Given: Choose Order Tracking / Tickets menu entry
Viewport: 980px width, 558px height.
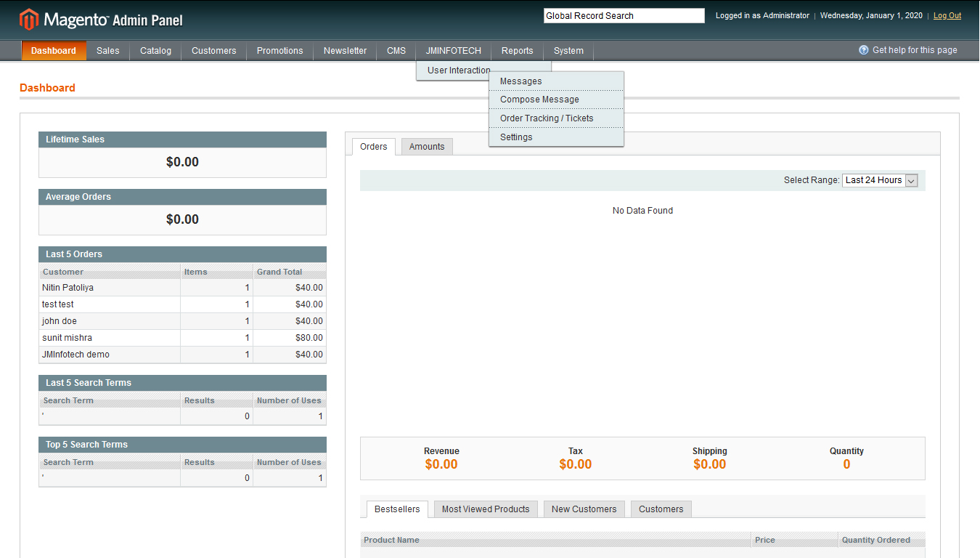Looking at the screenshot, I should tap(547, 118).
